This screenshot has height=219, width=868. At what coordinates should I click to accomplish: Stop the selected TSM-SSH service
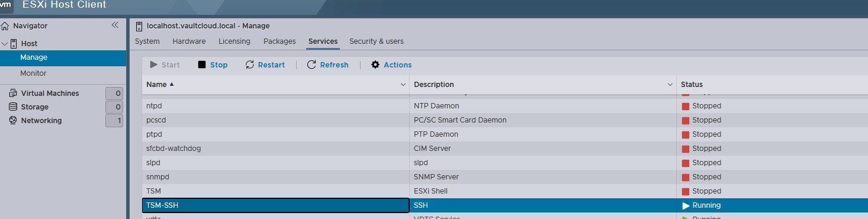213,65
